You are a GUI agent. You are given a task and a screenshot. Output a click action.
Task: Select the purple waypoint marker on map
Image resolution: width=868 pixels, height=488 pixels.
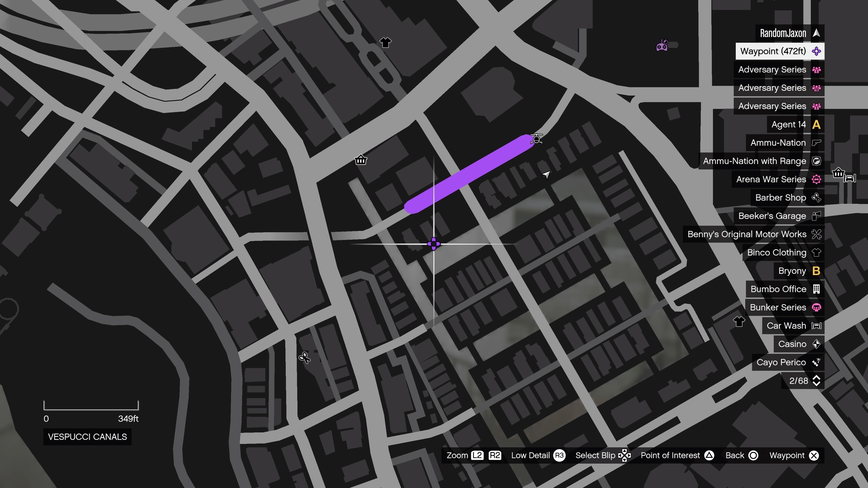click(x=434, y=244)
